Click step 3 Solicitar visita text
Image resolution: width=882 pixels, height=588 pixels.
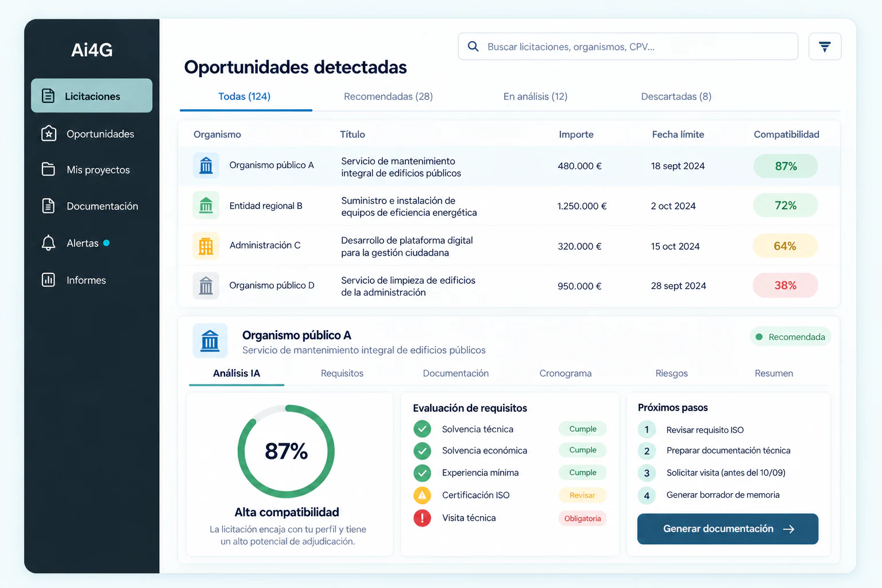pos(726,473)
